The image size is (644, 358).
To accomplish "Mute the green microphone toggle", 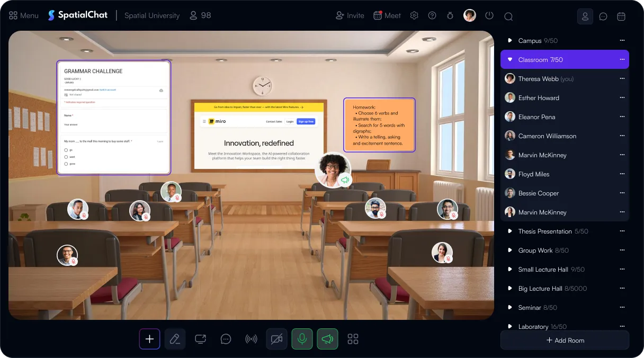I will (302, 338).
